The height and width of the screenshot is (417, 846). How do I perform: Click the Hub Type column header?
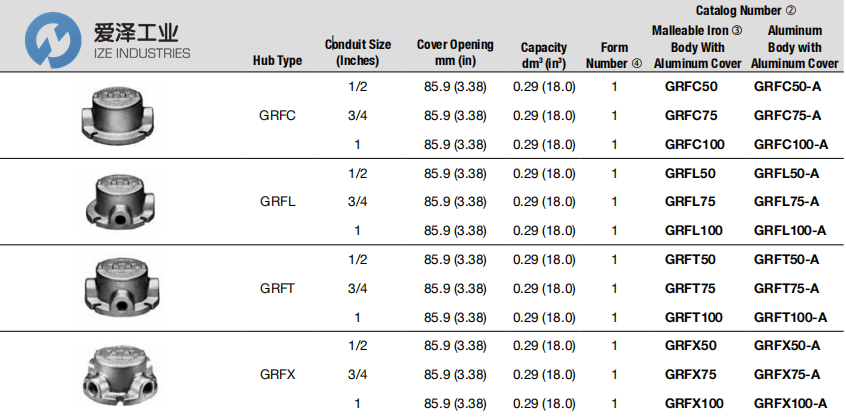(277, 61)
